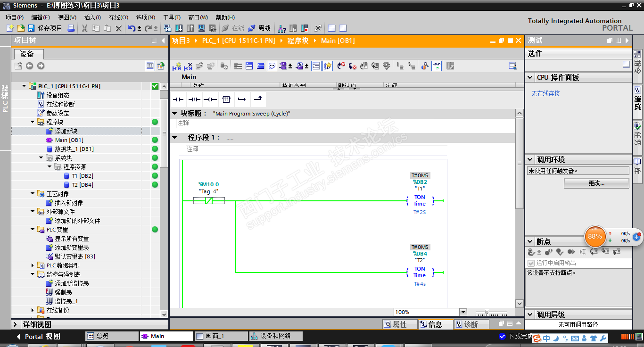Insert an empty box instruction
Screen dimensions: 644x347
click(x=226, y=99)
